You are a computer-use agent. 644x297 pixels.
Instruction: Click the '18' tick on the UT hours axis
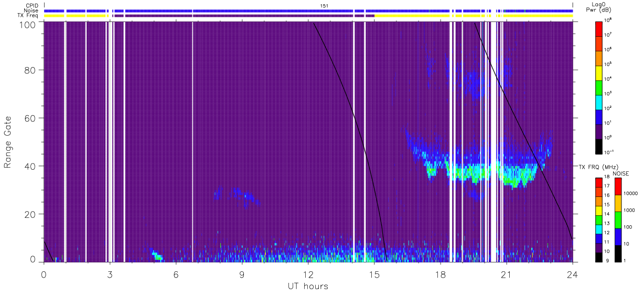click(441, 274)
